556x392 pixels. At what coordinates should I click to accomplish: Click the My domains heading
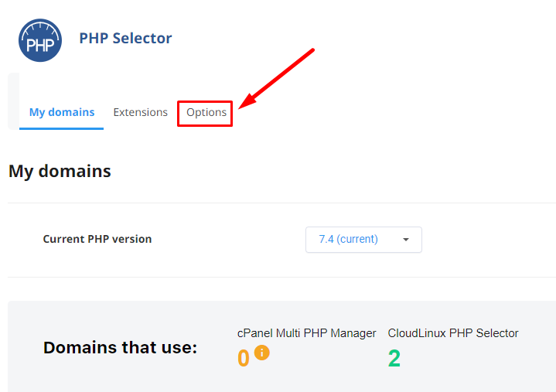pyautogui.click(x=60, y=171)
